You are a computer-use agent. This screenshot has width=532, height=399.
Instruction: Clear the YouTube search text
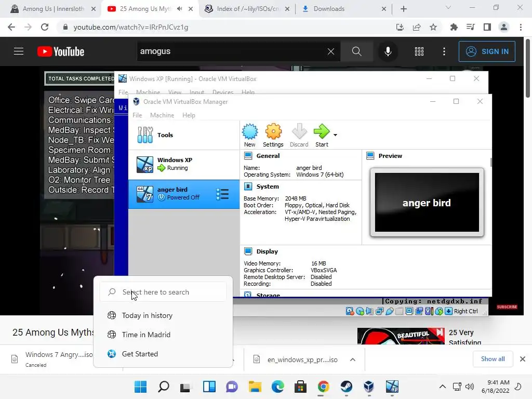click(x=331, y=51)
